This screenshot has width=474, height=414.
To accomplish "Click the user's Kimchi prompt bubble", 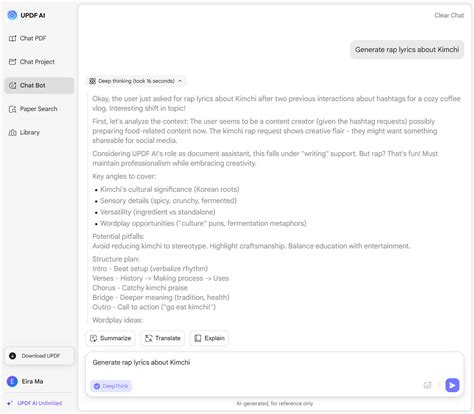I will click(x=407, y=50).
